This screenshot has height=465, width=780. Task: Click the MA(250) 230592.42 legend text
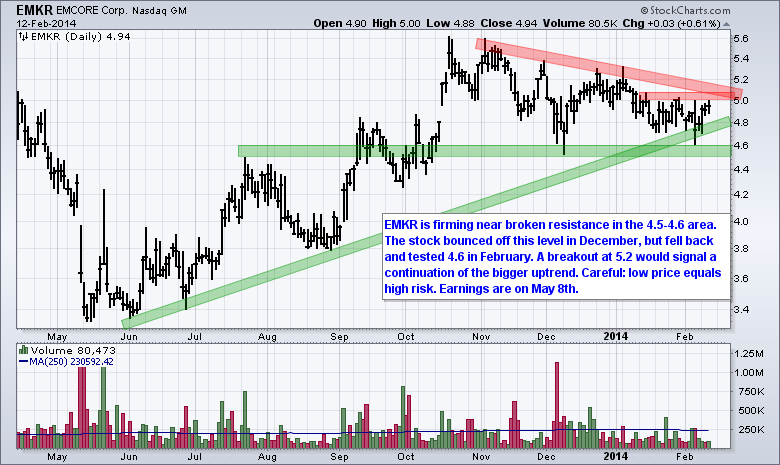[x=71, y=362]
